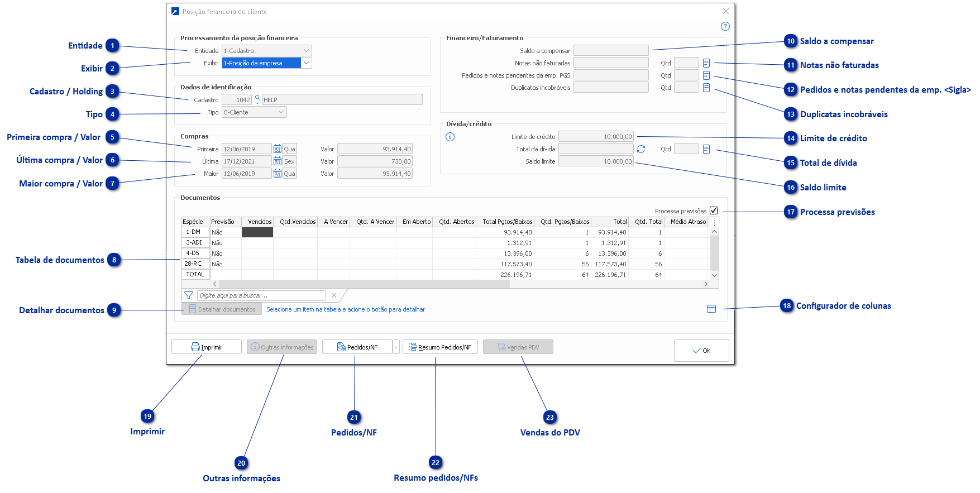980x493 pixels.
Task: Open details list for Notas não faturadas
Action: [x=706, y=63]
